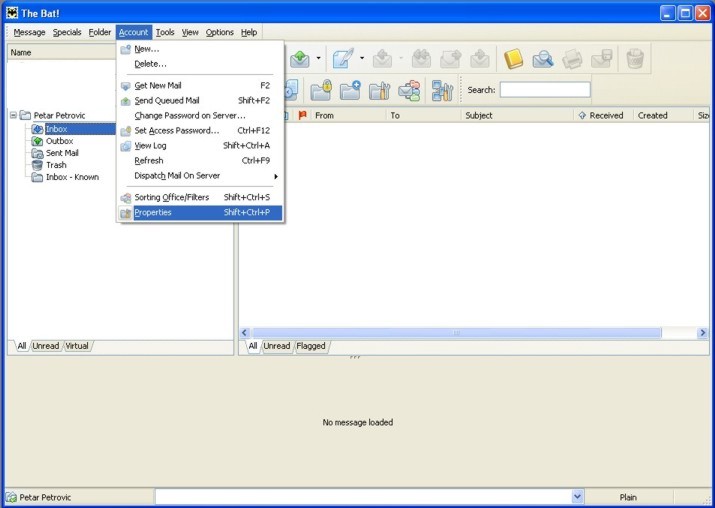Screen dimensions: 715x508
Task: Choose View Log menu entry
Action: pos(200,145)
